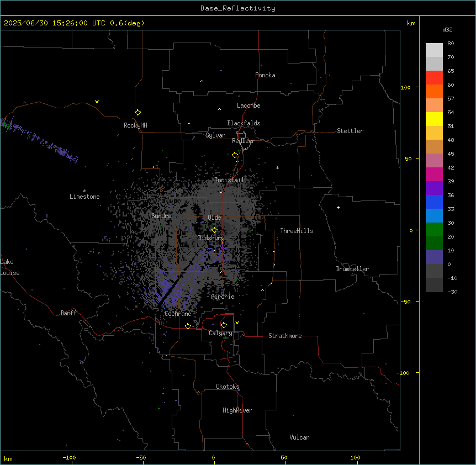This screenshot has width=476, height=465.
Task: Click the RedDeer label
Action: (x=243, y=141)
